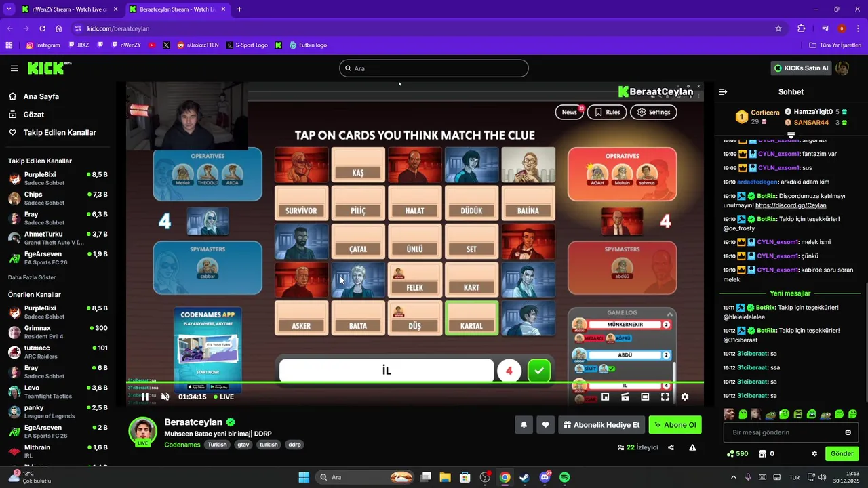Open system volume in tray
Viewport: 868px width, 488px height.
pyautogui.click(x=822, y=477)
